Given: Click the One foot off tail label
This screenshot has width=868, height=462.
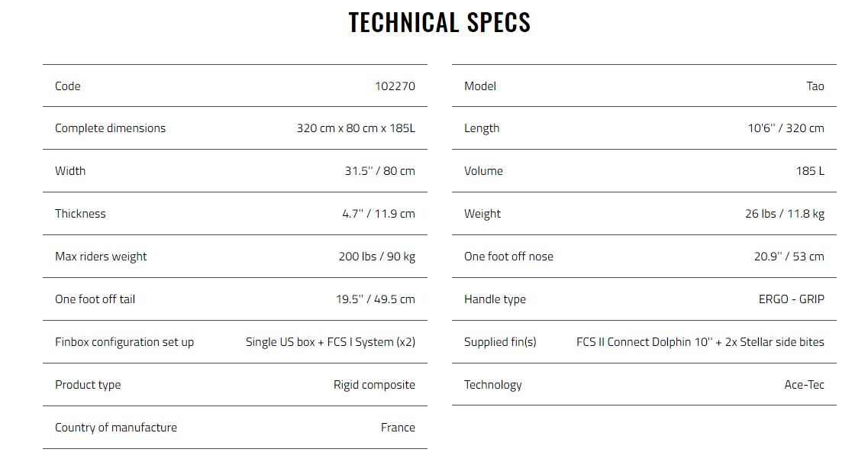Looking at the screenshot, I should pyautogui.click(x=95, y=299).
